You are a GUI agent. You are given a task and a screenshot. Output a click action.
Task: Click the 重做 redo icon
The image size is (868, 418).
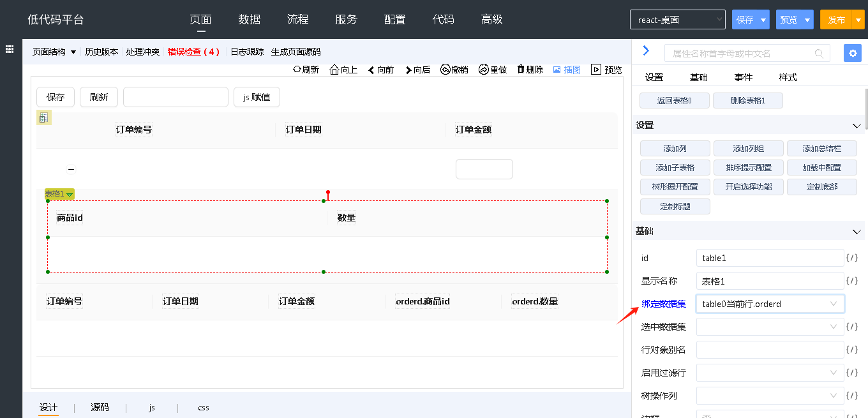484,70
